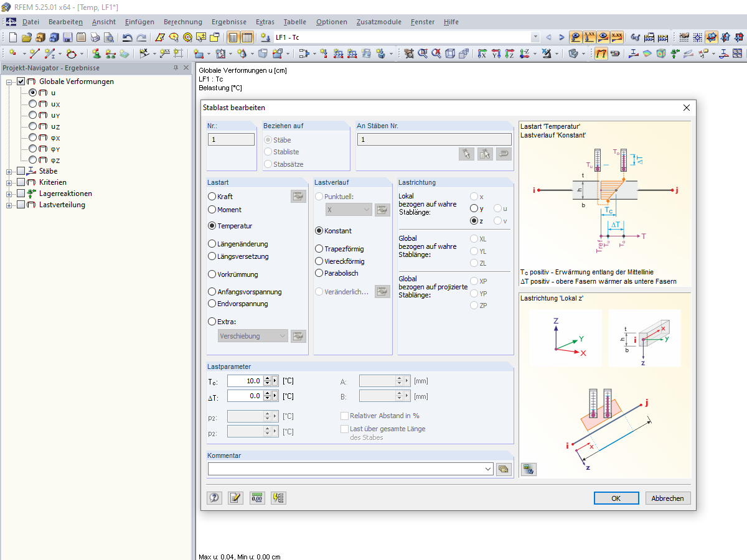Viewport: 747px width, 560px height.
Task: Expand the Stäbe tree node
Action: (9, 171)
